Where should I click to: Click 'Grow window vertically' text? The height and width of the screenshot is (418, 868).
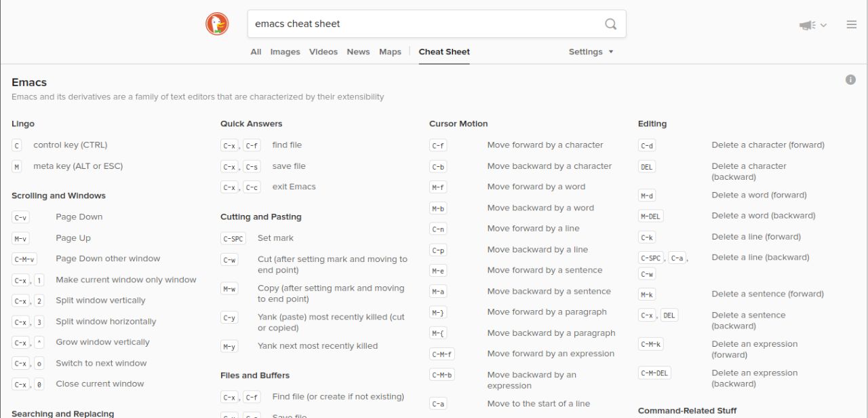click(102, 341)
